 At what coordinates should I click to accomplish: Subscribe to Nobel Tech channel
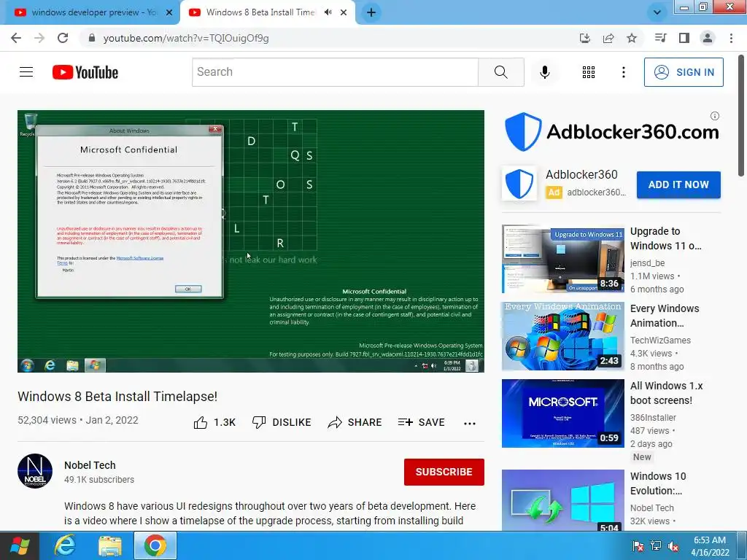point(444,472)
